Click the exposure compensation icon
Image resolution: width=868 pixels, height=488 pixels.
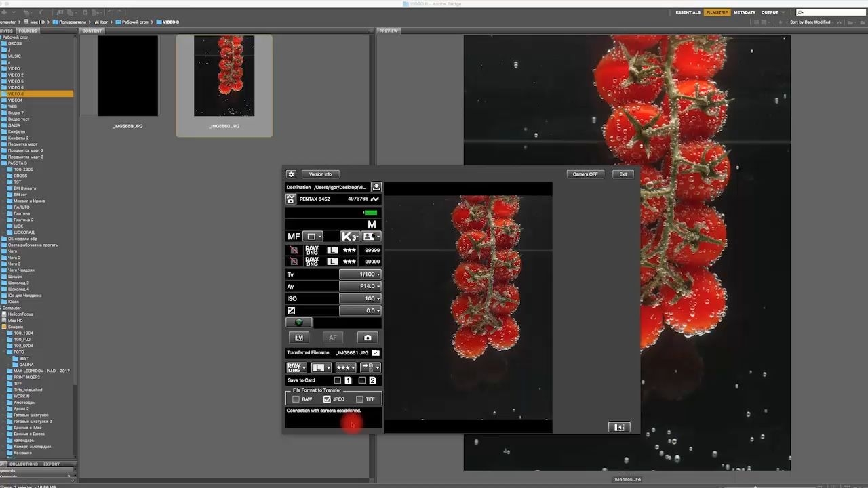[x=292, y=310]
